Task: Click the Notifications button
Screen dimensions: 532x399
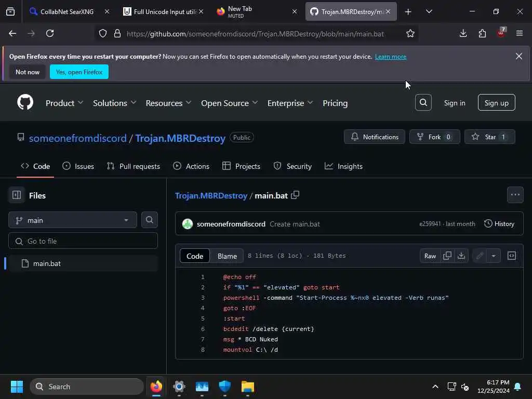Action: point(374,137)
